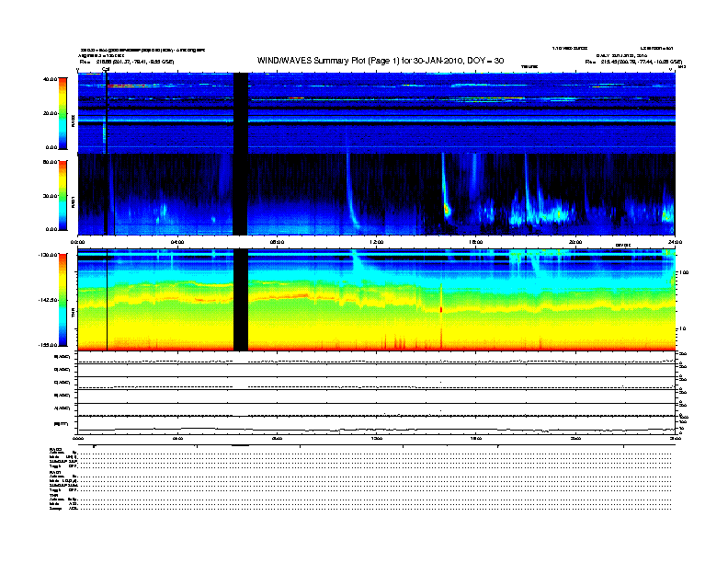Click the 04:00 time label under RAD1 panel
The image size is (728, 563).
click(x=177, y=242)
